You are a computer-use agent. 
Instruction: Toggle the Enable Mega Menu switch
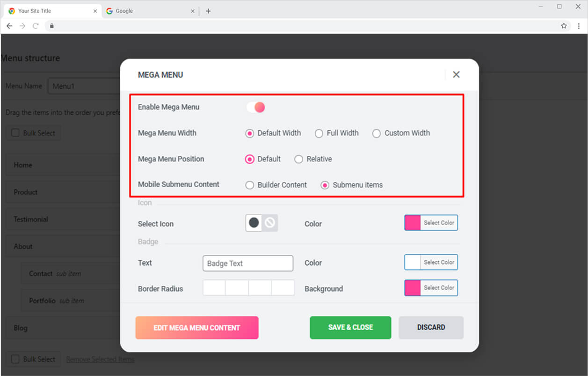tap(256, 107)
